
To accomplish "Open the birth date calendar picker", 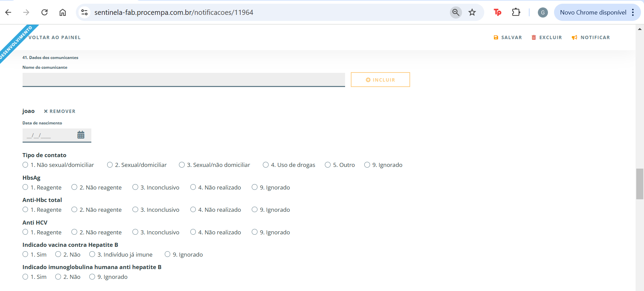I will (81, 135).
